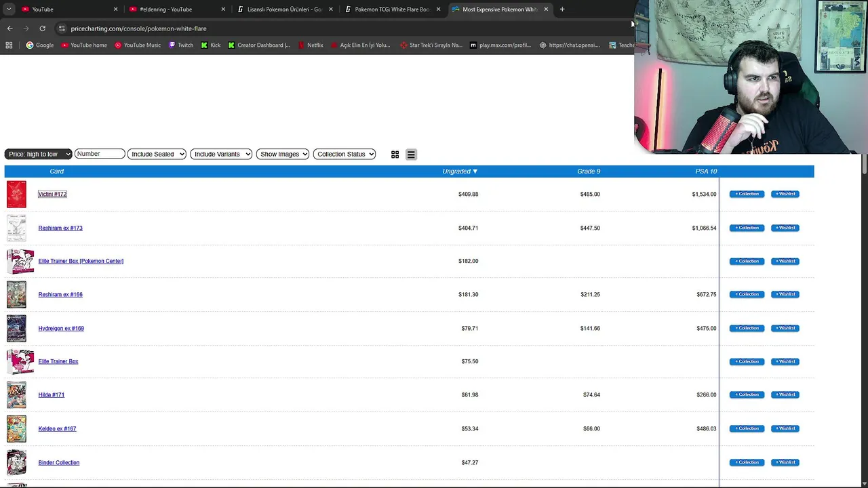Open Reshiram ex #173 link

tap(60, 228)
